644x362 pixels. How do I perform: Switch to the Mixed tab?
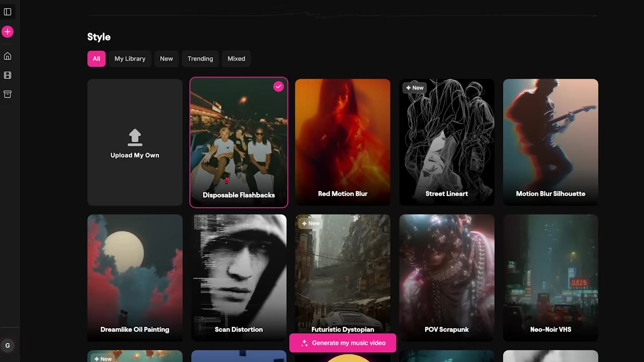pos(236,59)
